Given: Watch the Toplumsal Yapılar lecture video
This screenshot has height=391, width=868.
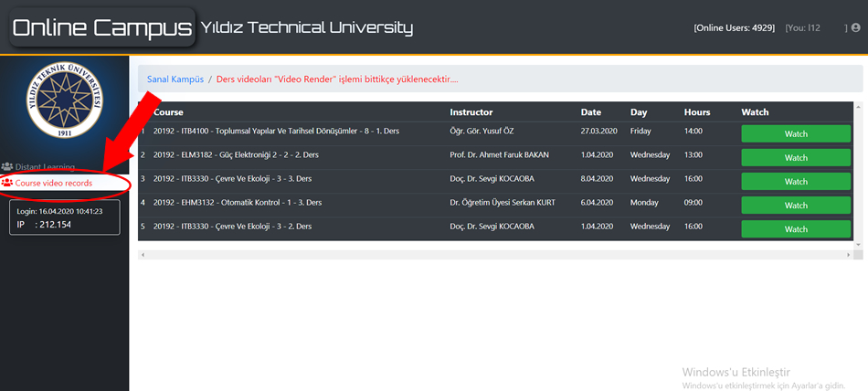Looking at the screenshot, I should (x=795, y=133).
